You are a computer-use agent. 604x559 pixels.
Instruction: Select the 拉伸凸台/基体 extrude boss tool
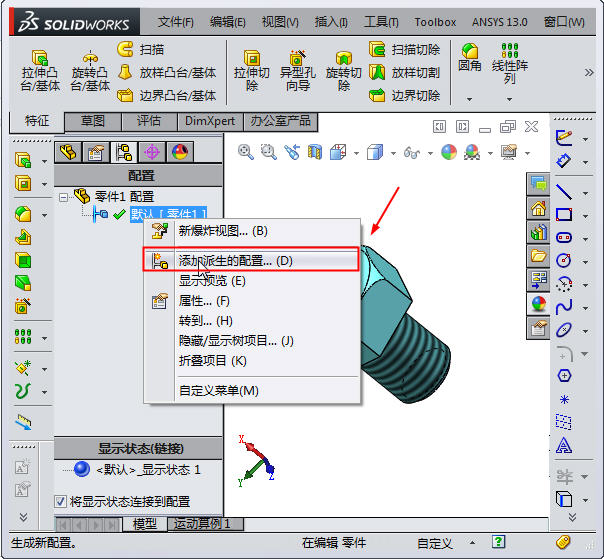pos(39,70)
